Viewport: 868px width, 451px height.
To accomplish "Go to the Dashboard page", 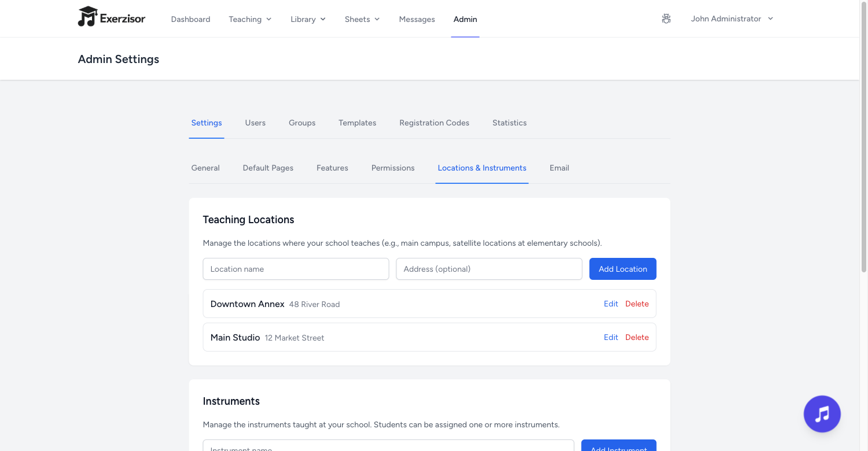I will coord(190,19).
